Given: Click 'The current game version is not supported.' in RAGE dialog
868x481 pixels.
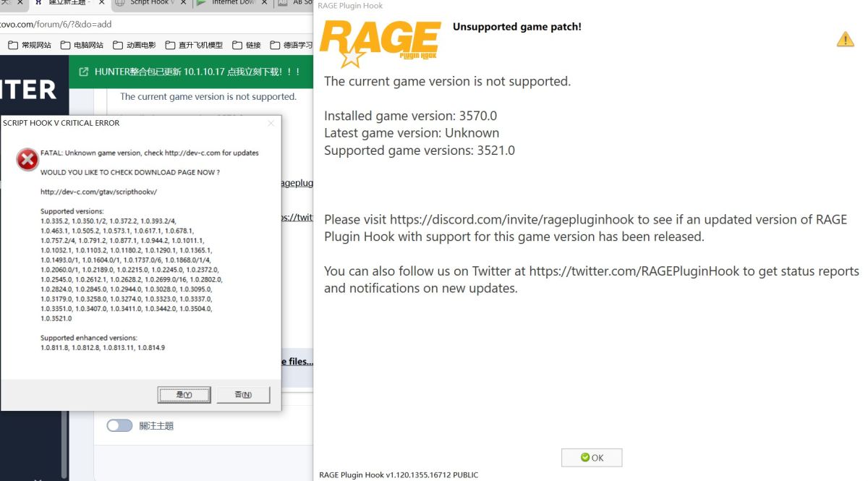Looking at the screenshot, I should click(x=448, y=81).
